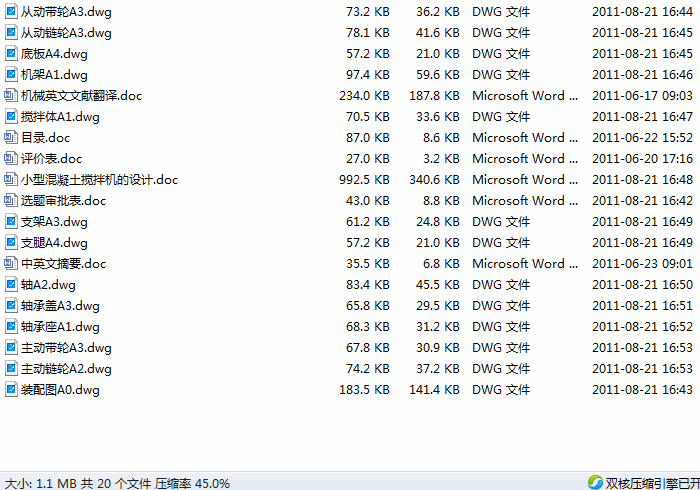The height and width of the screenshot is (490, 700).
Task: Click the DWG icon for 主动链轮A2.dwg
Action: pyautogui.click(x=11, y=368)
